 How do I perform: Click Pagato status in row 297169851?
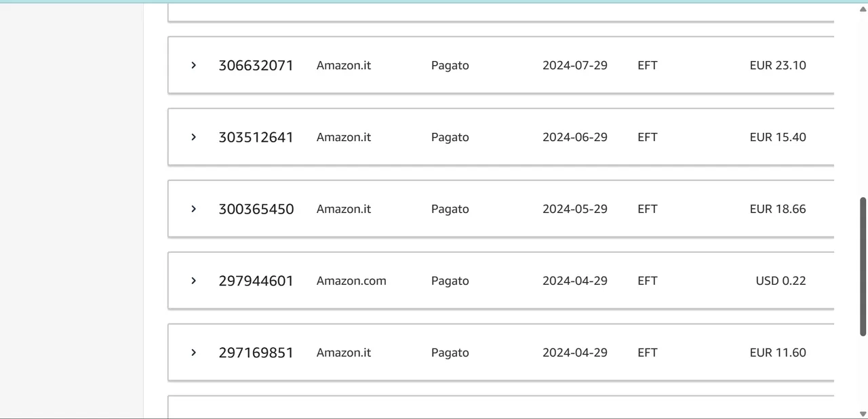450,353
